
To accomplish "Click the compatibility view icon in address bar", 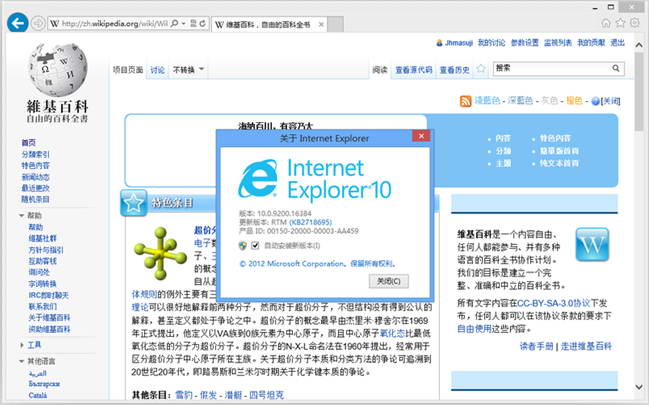I will pos(193,24).
